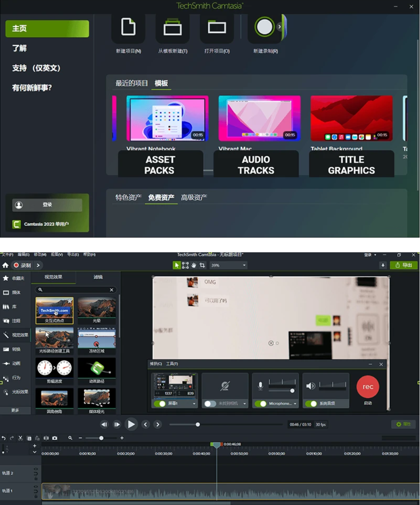Click the camera snapshot icon in timeline toolbar
The height and width of the screenshot is (505, 420).
(55, 438)
